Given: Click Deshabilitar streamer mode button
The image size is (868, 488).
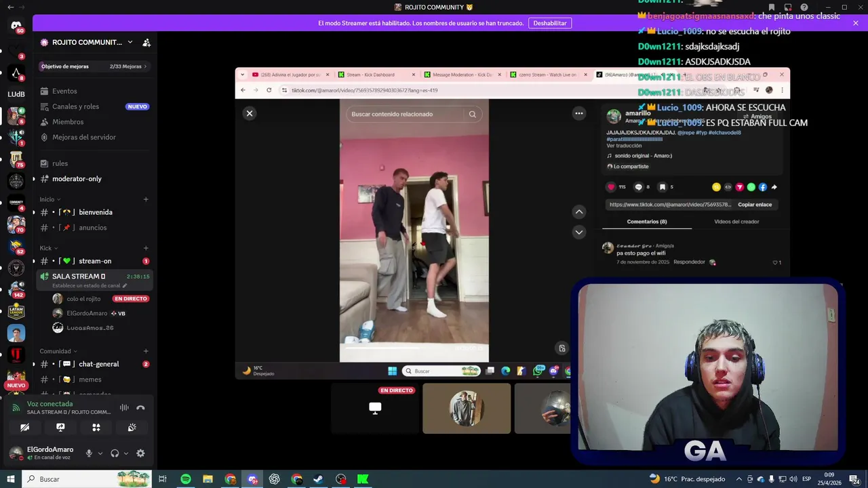Looking at the screenshot, I should click(x=549, y=23).
